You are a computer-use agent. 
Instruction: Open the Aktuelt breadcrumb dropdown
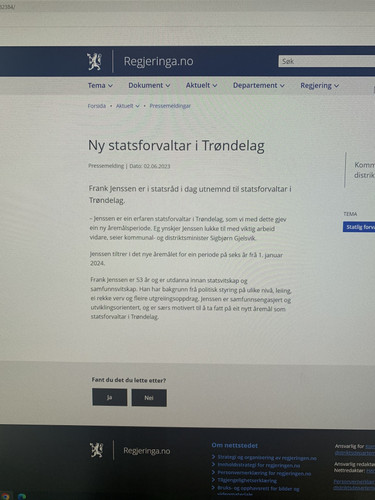[128, 106]
